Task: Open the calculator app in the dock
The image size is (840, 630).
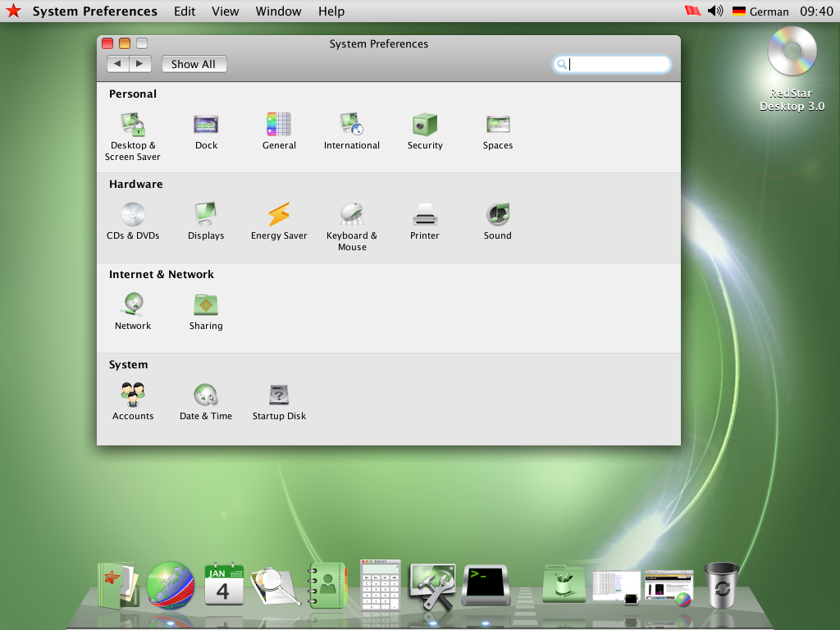Action: [381, 582]
